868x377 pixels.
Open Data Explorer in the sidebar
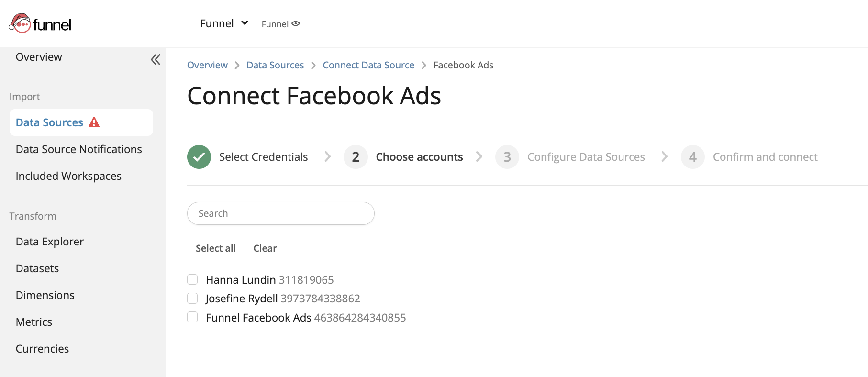[x=50, y=242]
